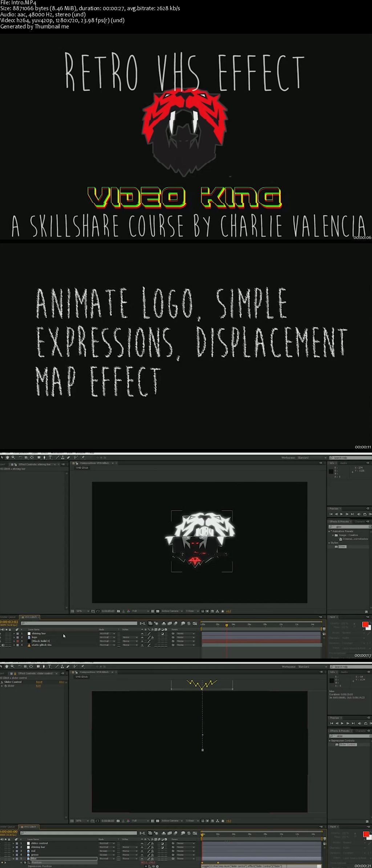
Task: Select the Zoom tool in the 00:00:17 frame
Action: pos(13,457)
